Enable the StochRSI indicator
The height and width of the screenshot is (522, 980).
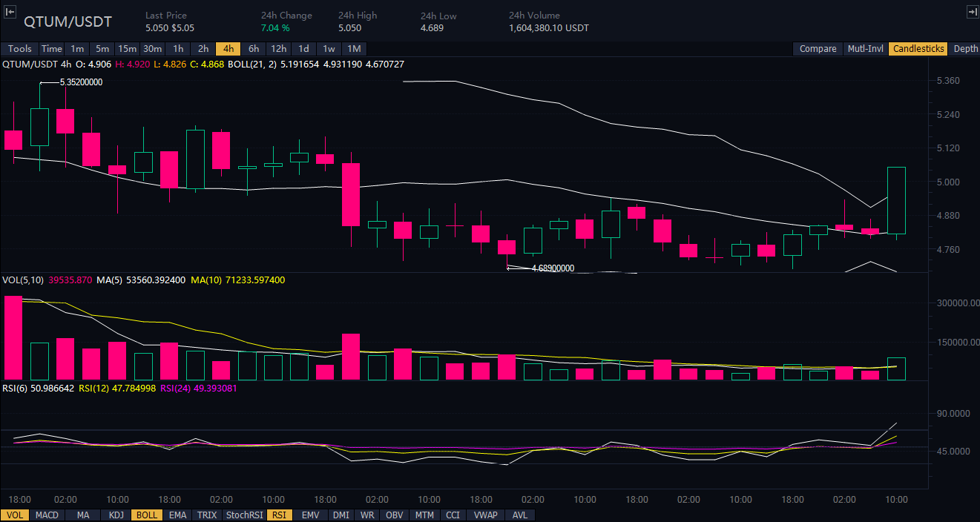245,515
